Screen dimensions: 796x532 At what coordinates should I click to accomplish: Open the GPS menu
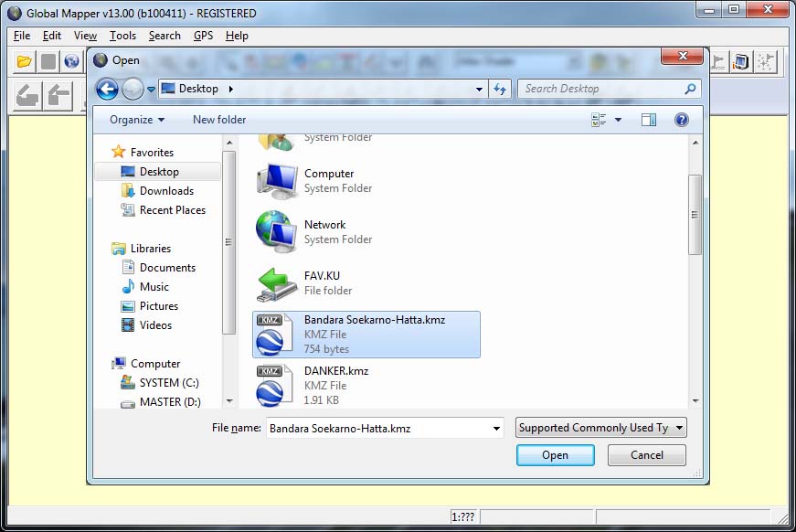pyautogui.click(x=203, y=36)
